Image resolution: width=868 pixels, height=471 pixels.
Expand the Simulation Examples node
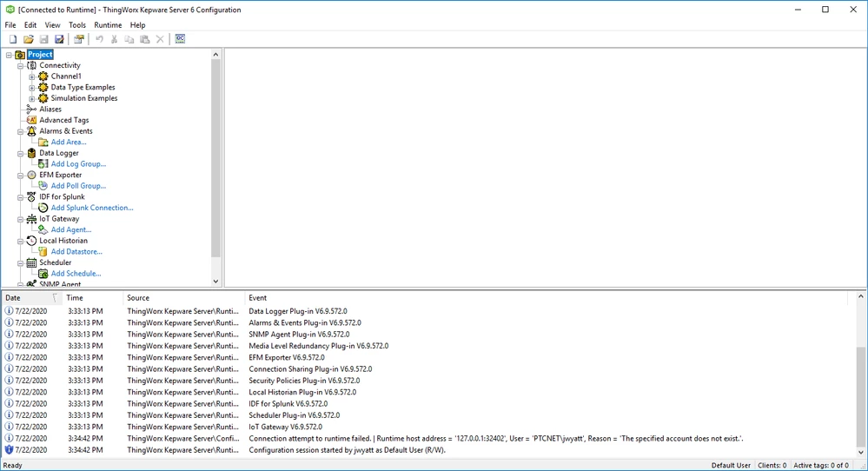point(32,99)
